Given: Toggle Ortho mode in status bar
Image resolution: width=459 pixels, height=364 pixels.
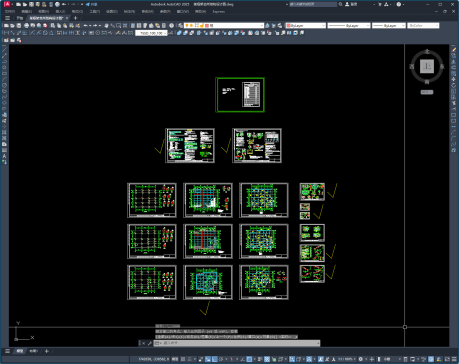Looking at the screenshot, I should (x=214, y=360).
